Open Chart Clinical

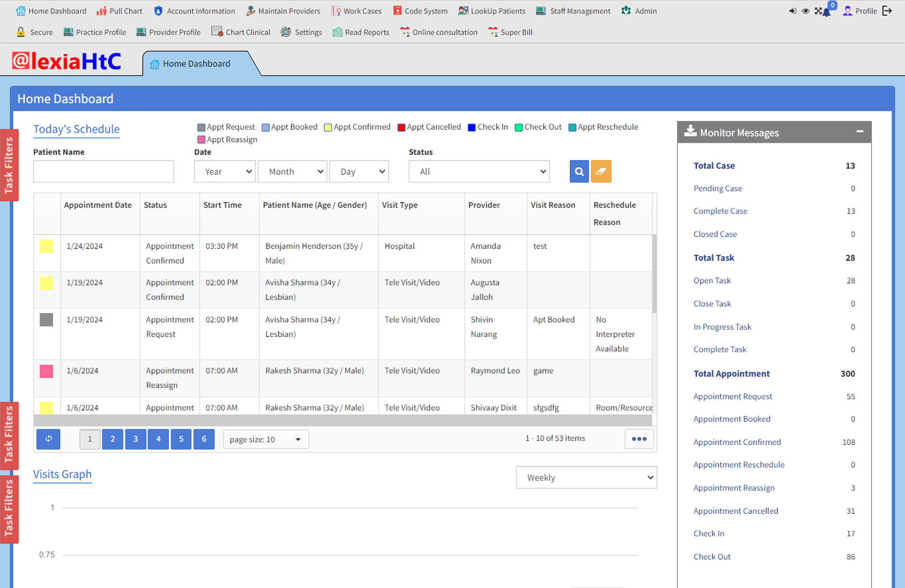[x=241, y=32]
